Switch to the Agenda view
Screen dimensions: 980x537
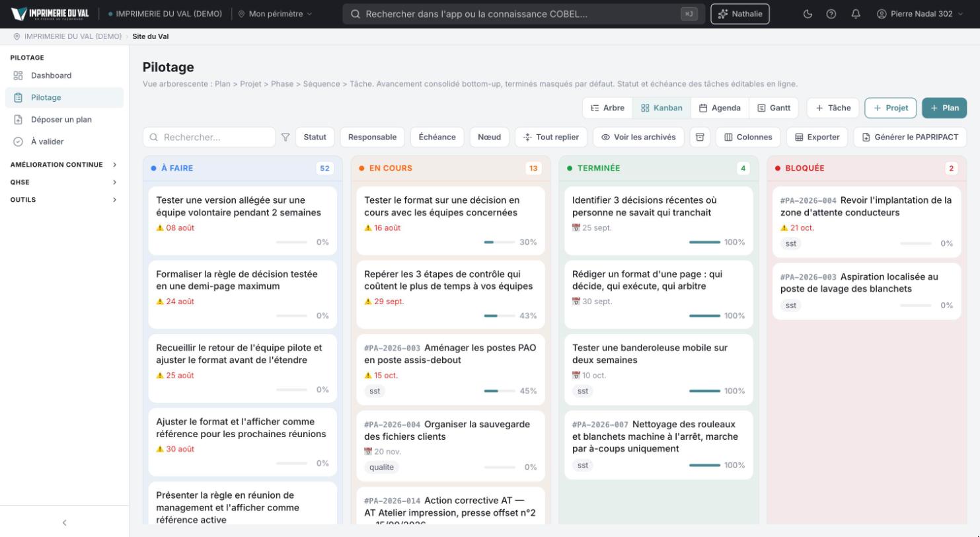click(x=720, y=108)
